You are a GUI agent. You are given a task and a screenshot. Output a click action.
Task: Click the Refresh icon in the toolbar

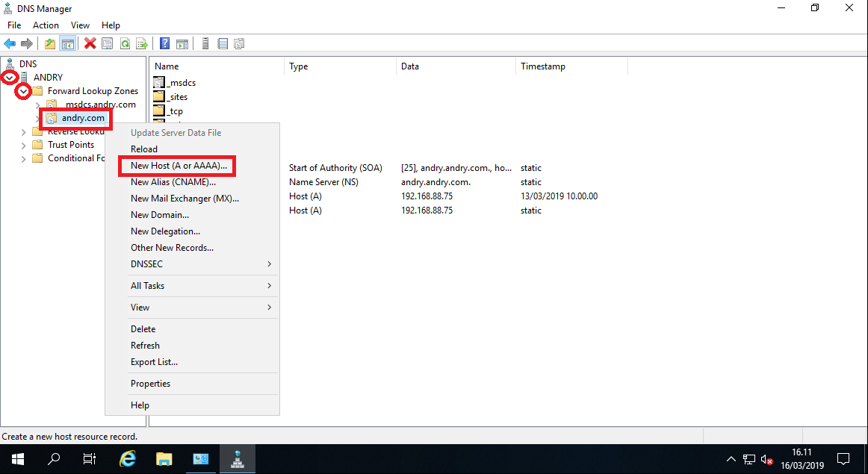pyautogui.click(x=125, y=43)
